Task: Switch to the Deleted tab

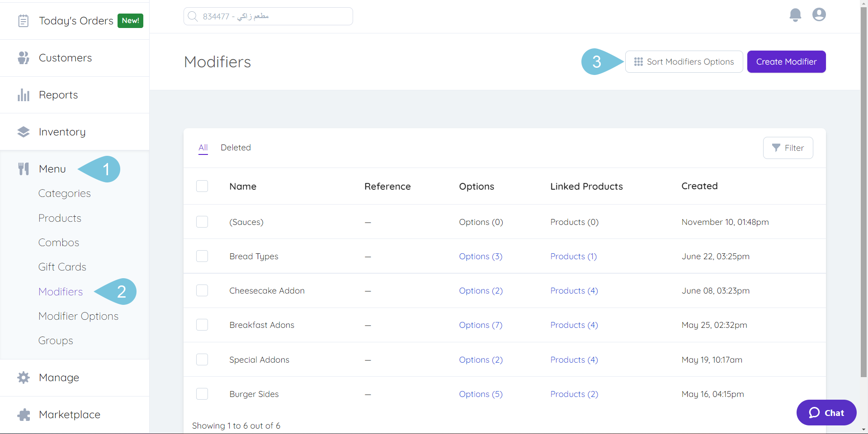Action: point(236,147)
